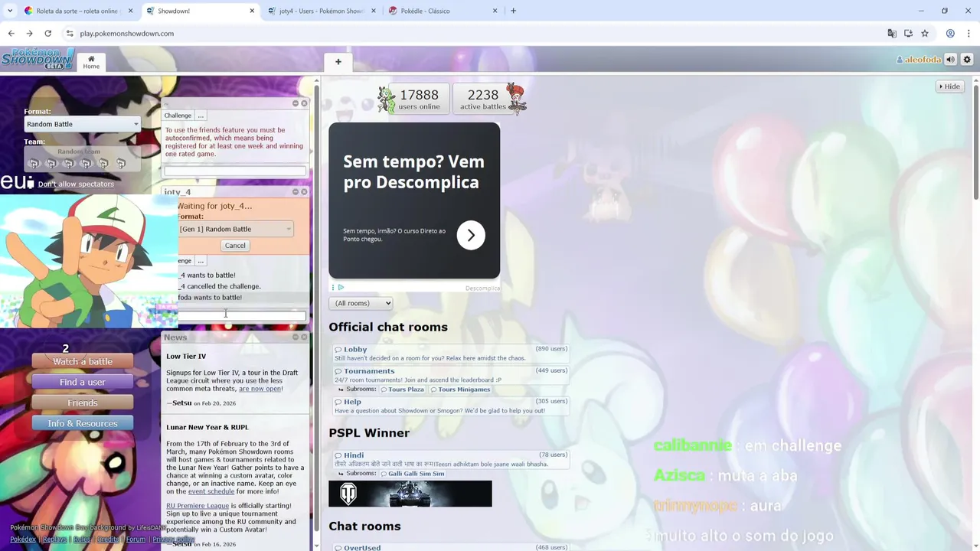Reload the current page
Screen dimensions: 980x551
47,34
